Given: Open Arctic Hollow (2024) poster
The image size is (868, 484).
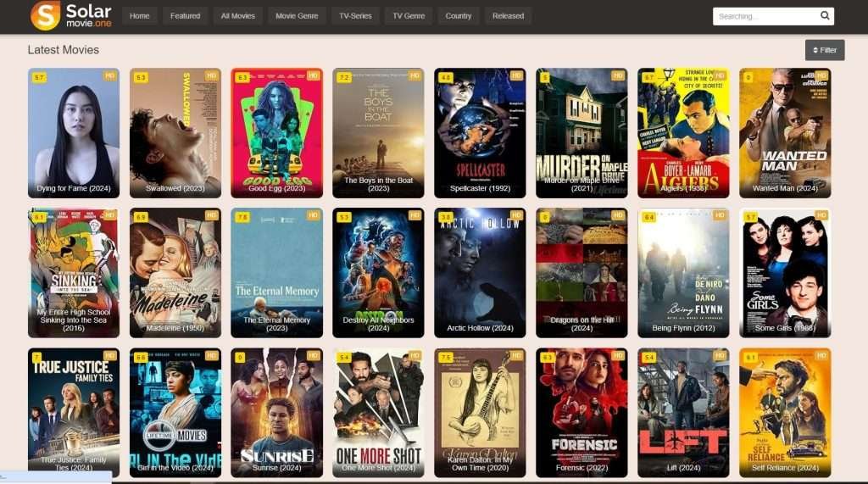Looking at the screenshot, I should click(x=480, y=272).
